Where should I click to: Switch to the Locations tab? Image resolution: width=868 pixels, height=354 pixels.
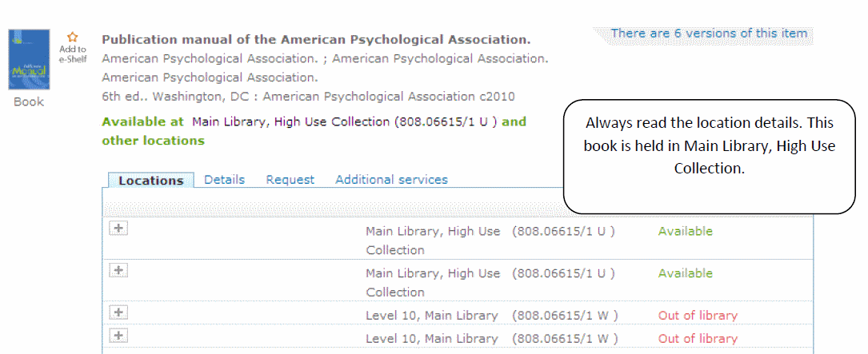pos(150,181)
